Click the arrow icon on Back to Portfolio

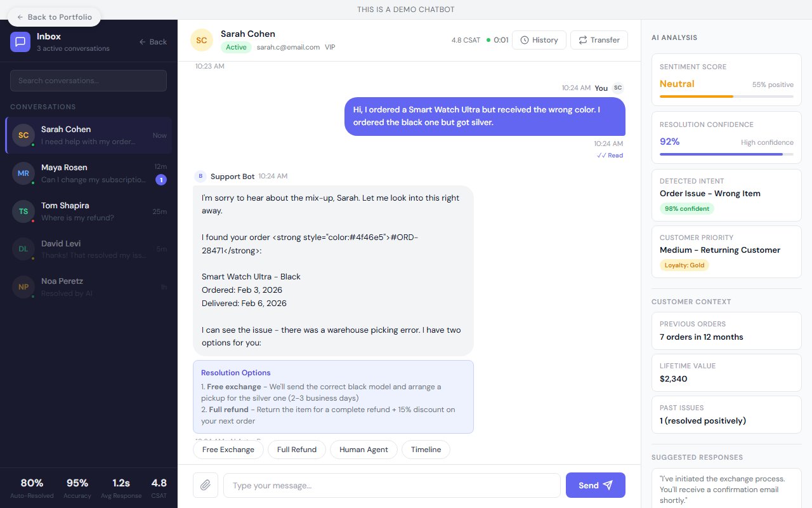pyautogui.click(x=19, y=17)
